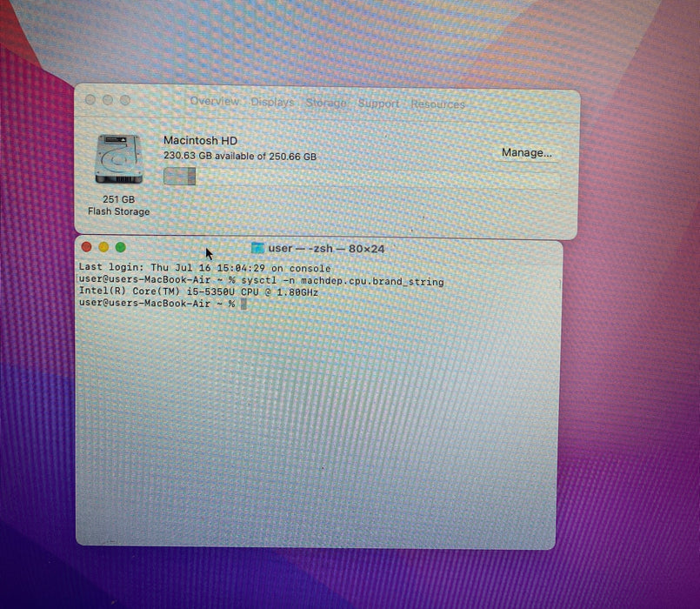700x609 pixels.
Task: Click the empty portion of the storage bar
Action: pos(377,179)
